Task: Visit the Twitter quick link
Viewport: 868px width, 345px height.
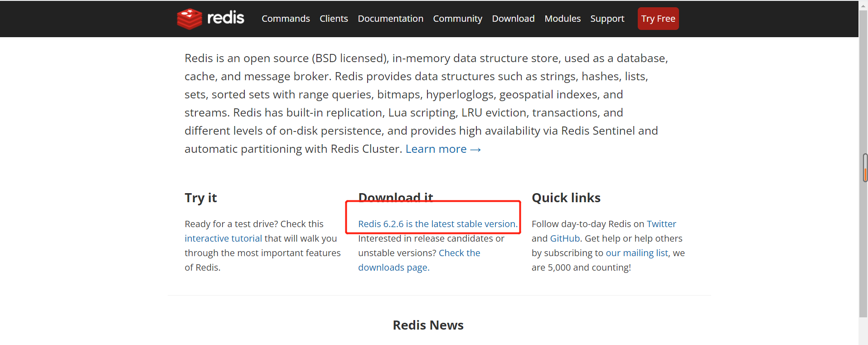Action: pyautogui.click(x=661, y=224)
